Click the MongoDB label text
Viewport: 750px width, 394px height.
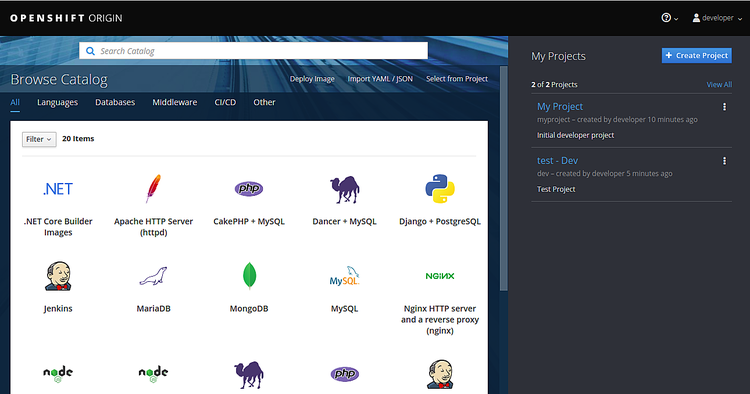pos(249,309)
